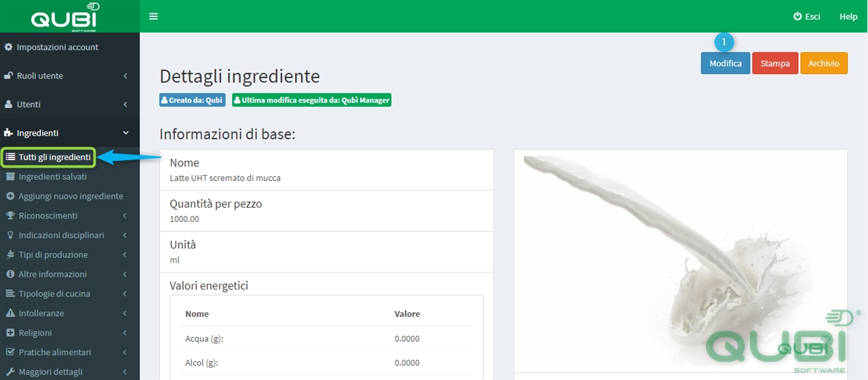Toggle the hamburger sidebar menu

point(153,16)
